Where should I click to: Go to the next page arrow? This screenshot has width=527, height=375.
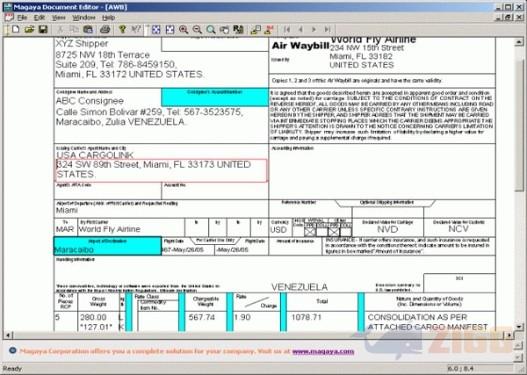(314, 30)
